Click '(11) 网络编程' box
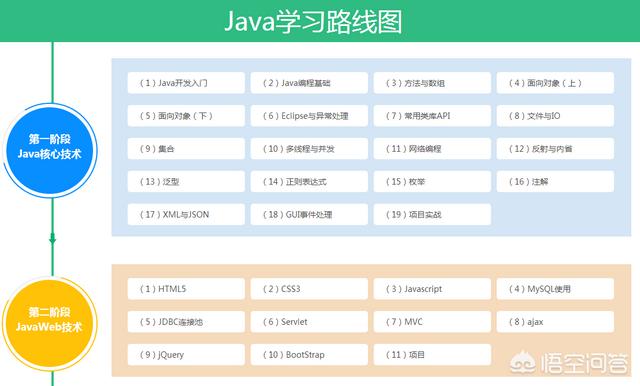The width and height of the screenshot is (640, 386). [x=432, y=149]
